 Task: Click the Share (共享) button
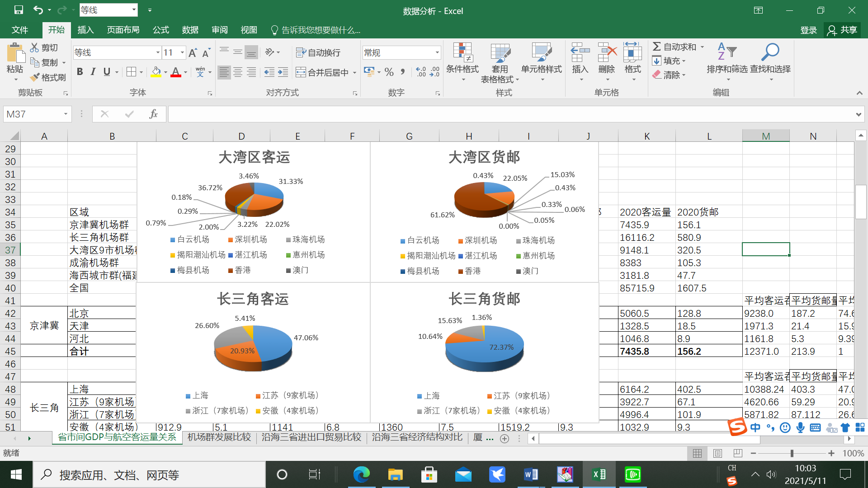843,30
